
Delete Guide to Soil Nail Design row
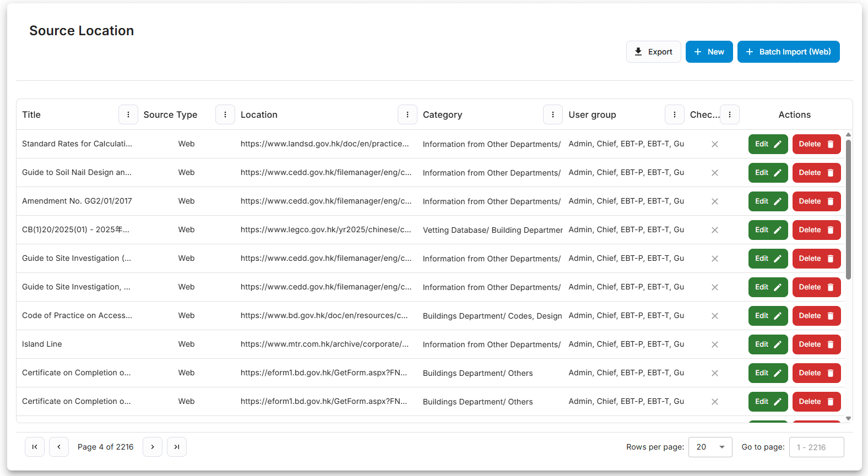817,173
